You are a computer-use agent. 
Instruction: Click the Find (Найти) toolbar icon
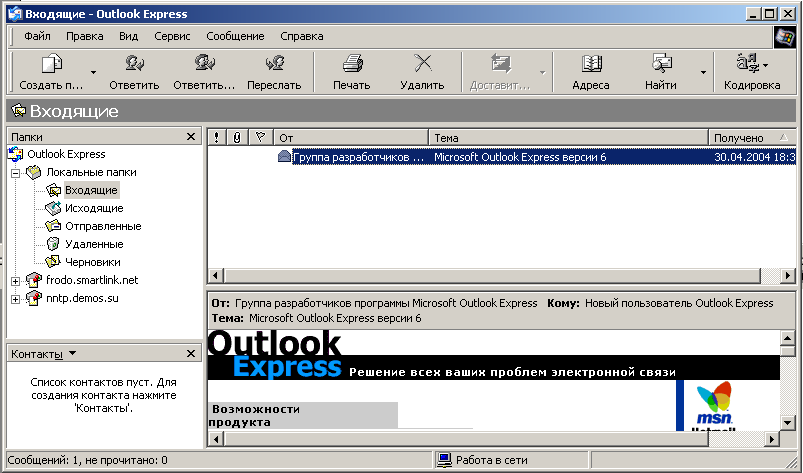tap(661, 63)
